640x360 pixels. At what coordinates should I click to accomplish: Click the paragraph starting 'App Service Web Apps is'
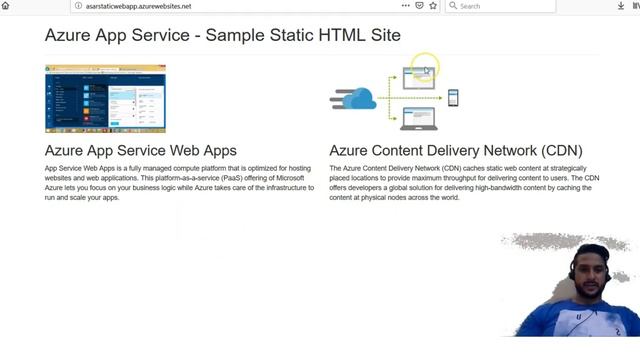180,183
